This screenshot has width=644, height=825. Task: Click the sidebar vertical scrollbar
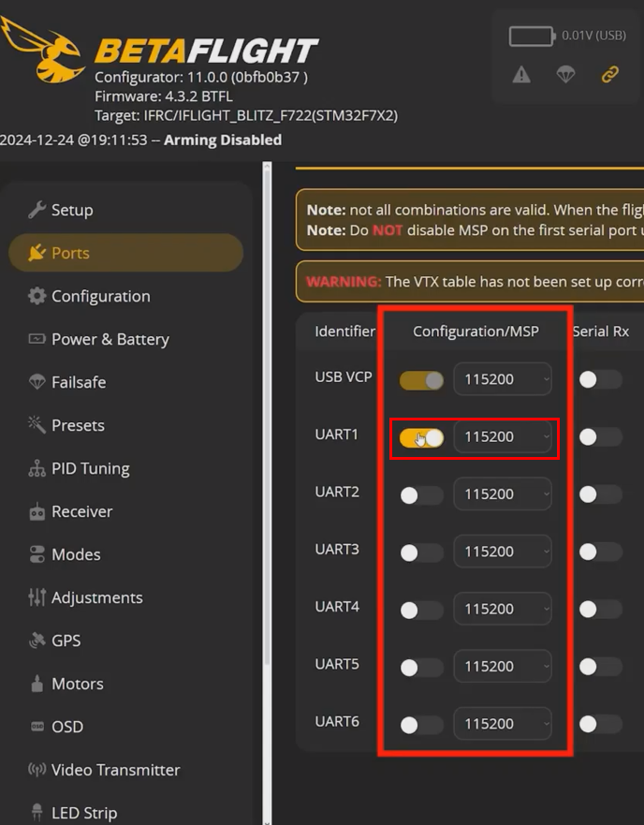tap(266, 468)
